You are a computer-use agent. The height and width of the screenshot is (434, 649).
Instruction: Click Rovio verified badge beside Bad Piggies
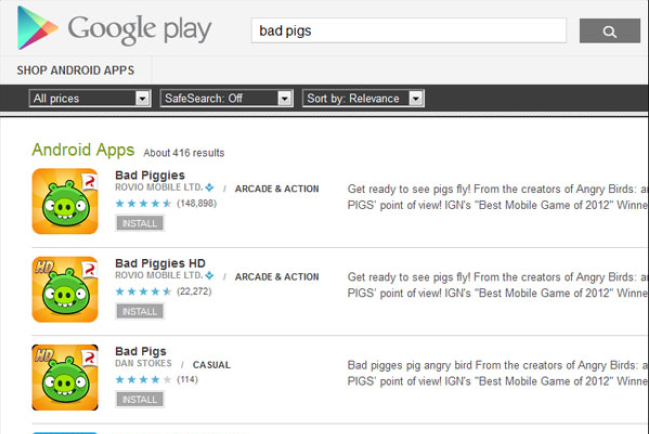pyautogui.click(x=210, y=188)
